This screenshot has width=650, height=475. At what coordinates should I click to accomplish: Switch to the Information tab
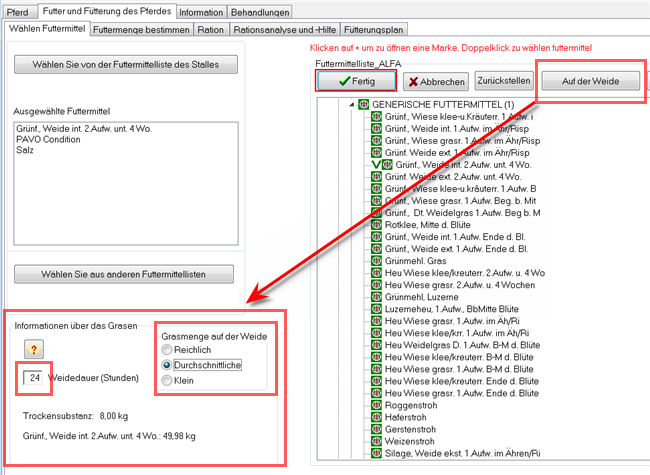(x=201, y=12)
